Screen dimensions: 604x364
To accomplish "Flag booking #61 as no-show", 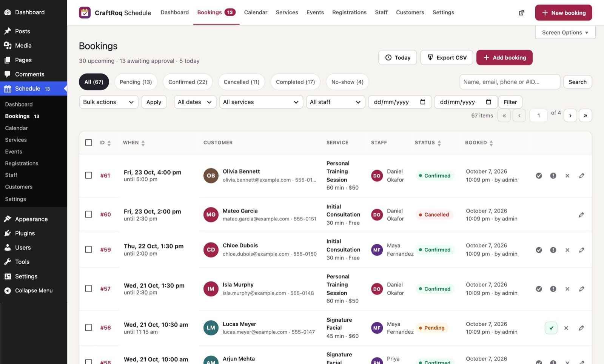I will click(553, 176).
